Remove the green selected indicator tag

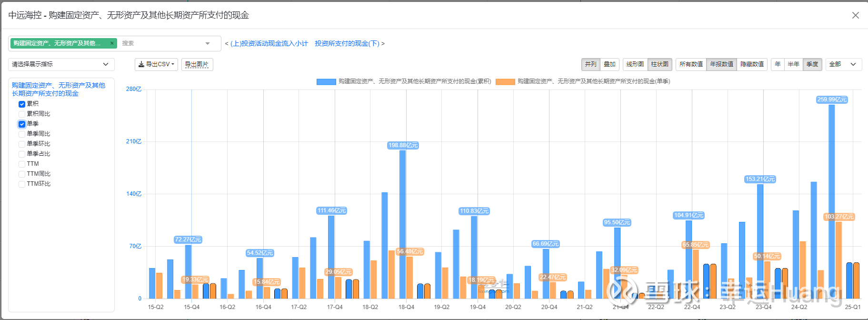click(x=112, y=43)
